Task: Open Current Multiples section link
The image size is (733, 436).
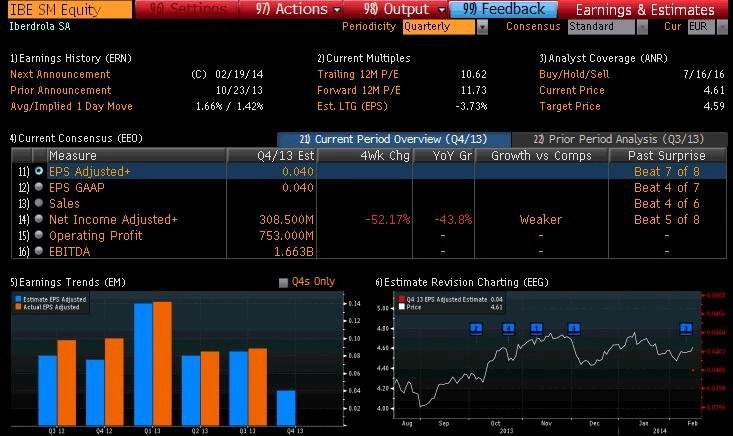Action: pos(363,58)
